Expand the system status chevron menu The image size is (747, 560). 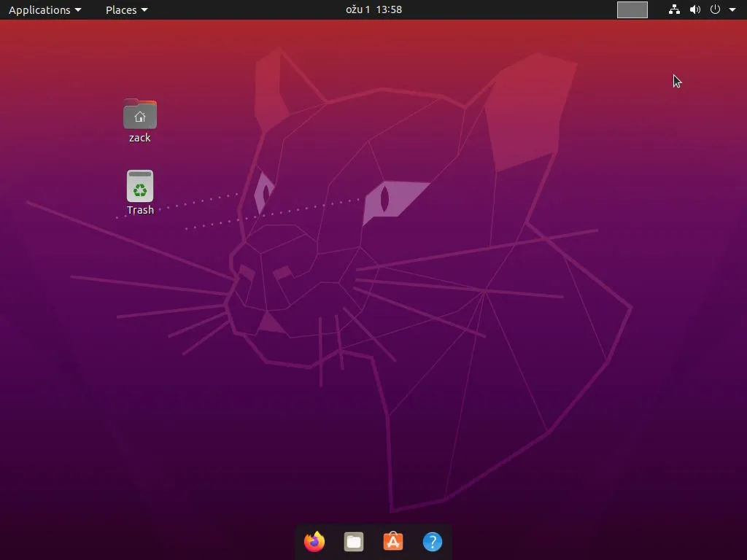coord(733,9)
